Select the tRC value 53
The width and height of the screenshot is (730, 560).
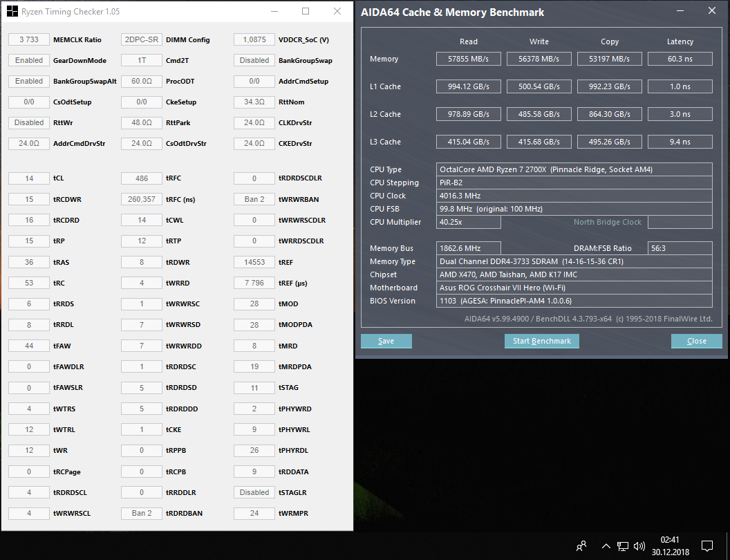[x=29, y=283]
